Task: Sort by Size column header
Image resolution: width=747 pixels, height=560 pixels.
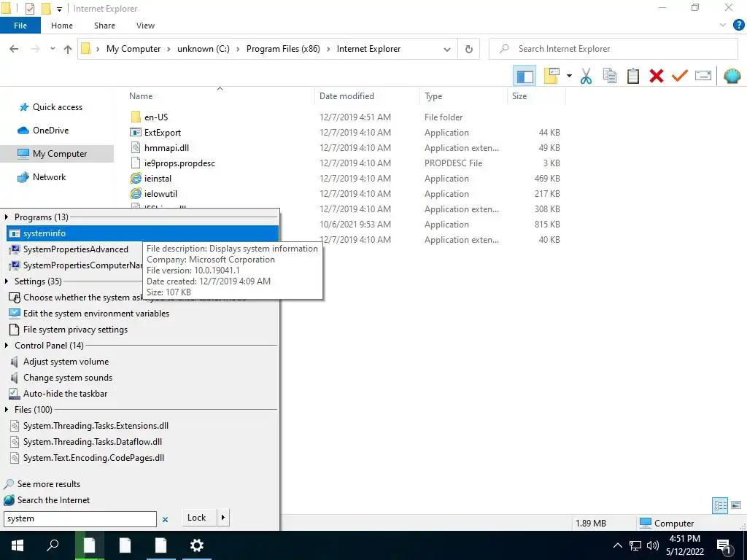Action: pyautogui.click(x=519, y=96)
